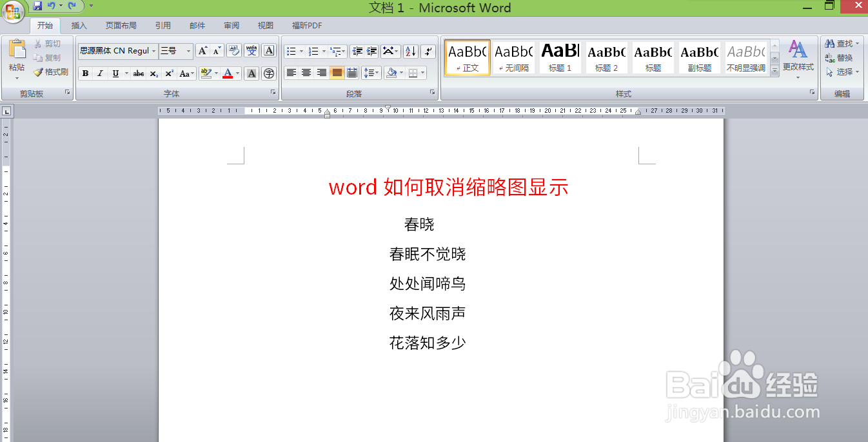Image resolution: width=868 pixels, height=442 pixels.
Task: Save the document from quick access toolbar
Action: (x=37, y=6)
